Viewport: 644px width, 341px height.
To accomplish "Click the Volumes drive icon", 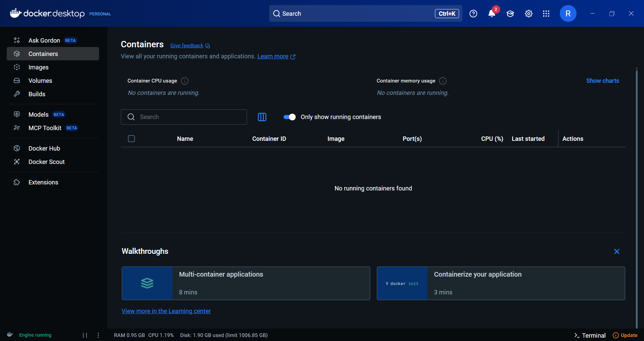I will [17, 80].
